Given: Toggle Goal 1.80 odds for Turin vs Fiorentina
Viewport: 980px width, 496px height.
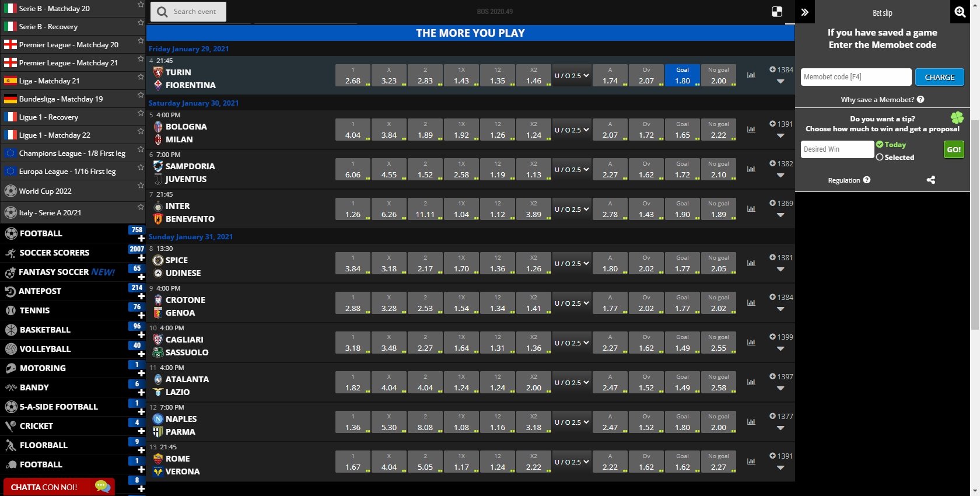Looking at the screenshot, I should pos(682,75).
